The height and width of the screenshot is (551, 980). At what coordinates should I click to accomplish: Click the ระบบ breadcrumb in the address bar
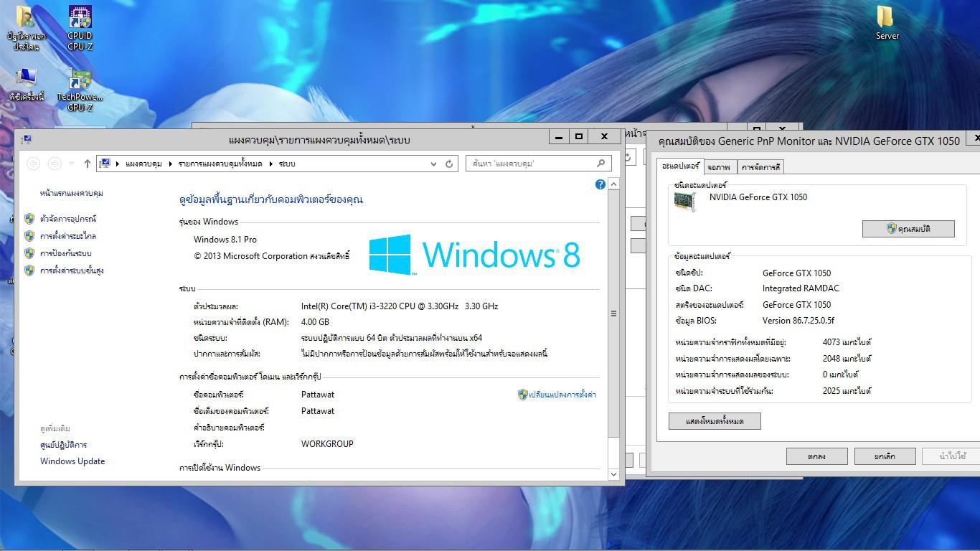coord(287,164)
